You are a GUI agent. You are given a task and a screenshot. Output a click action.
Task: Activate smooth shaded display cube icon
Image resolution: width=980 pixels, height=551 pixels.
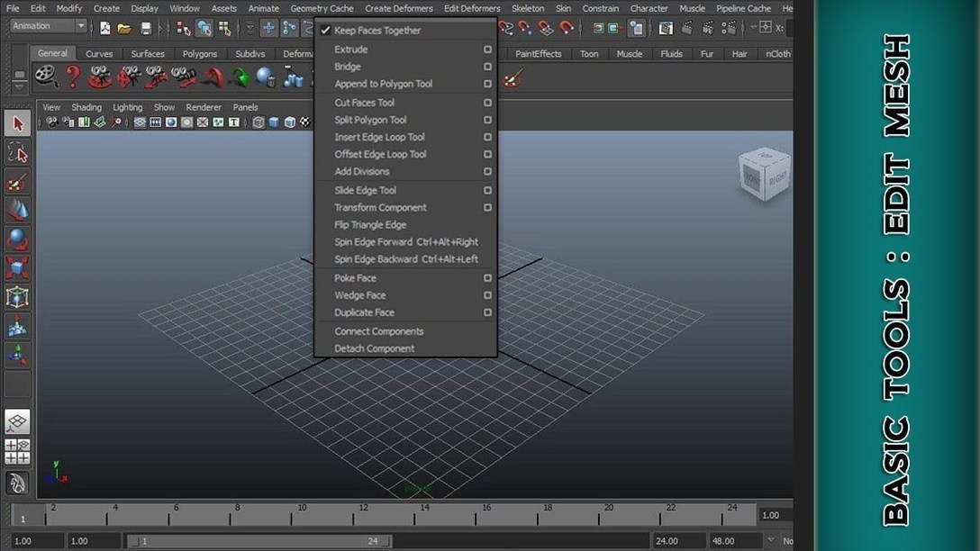(272, 122)
